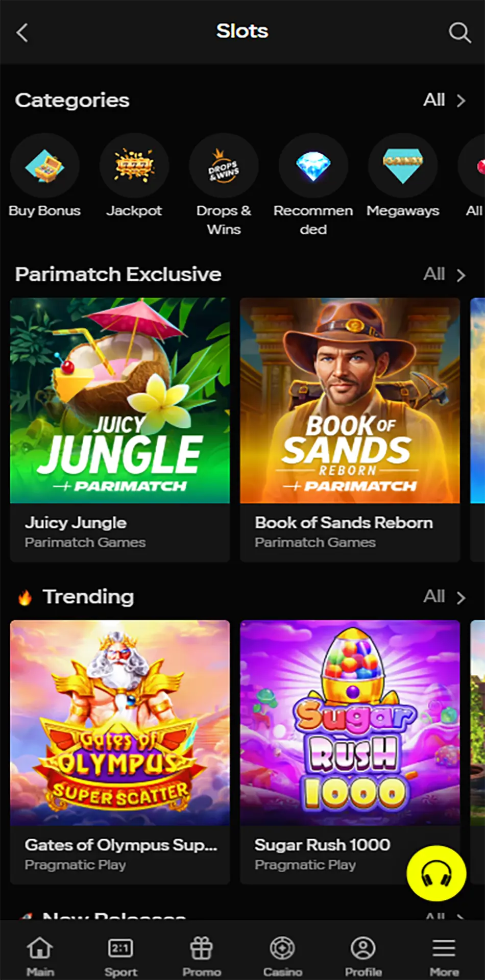Viewport: 485px width, 980px height.
Task: Expand all Categories chevron
Action: (x=460, y=101)
